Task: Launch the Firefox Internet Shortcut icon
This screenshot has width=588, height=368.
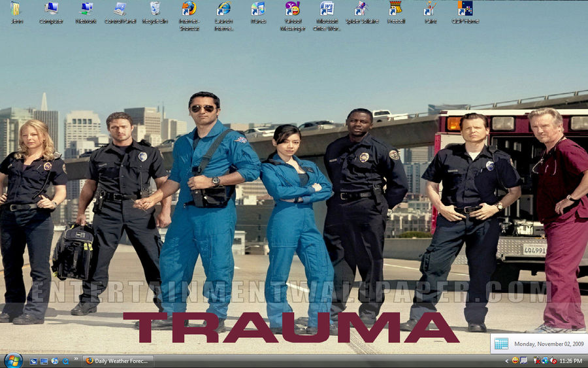Action: point(189,16)
